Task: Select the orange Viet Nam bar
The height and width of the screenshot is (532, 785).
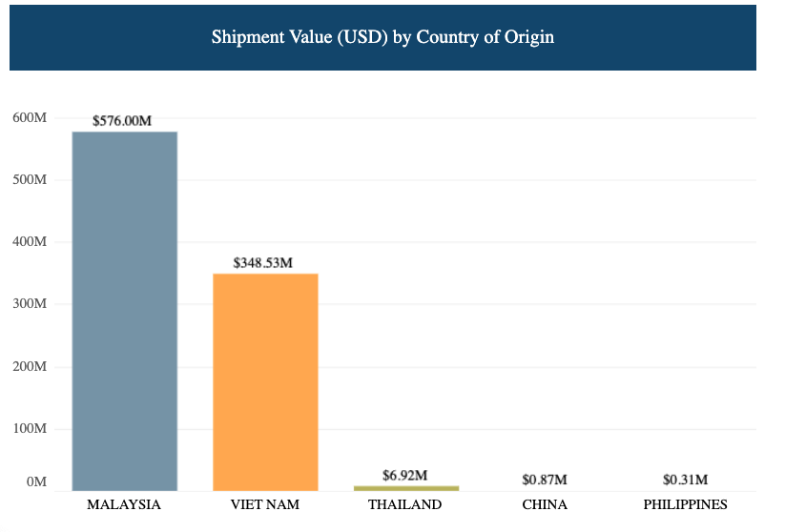Action: pos(265,381)
